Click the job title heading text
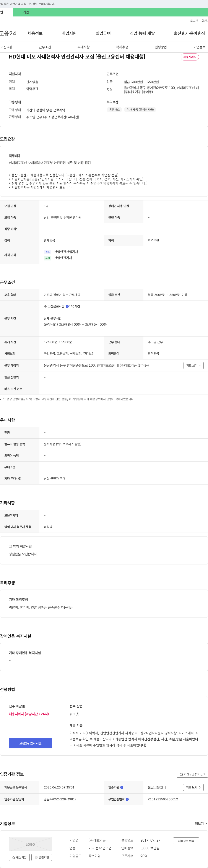Image resolution: width=208 pixels, height=868 pixels. click(x=77, y=57)
